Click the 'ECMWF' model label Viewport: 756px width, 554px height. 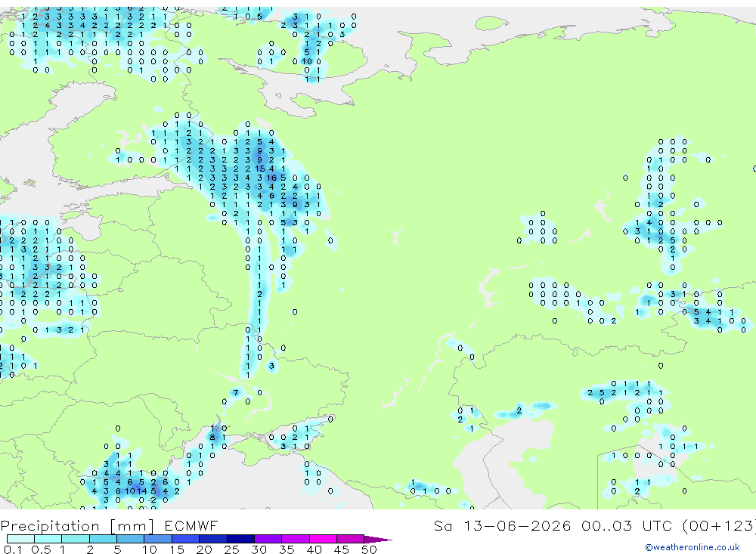(191, 525)
